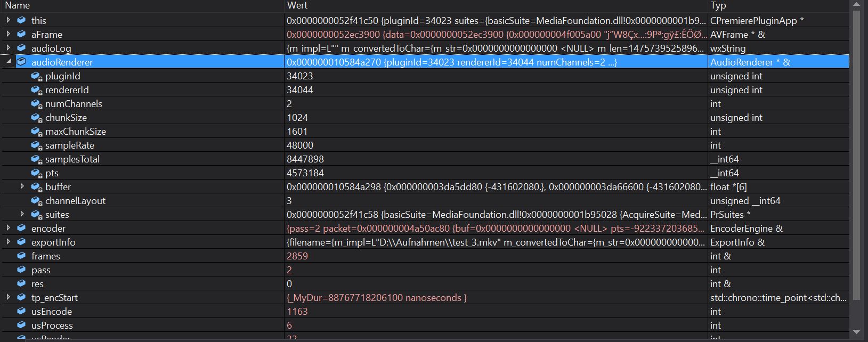Click the field icon next to sampleRate
This screenshot has width=868, height=342.
tap(36, 145)
